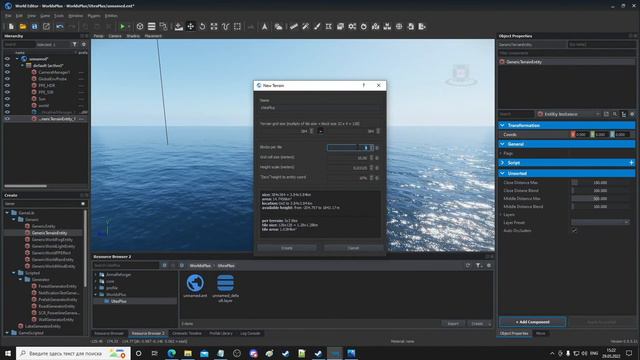
Task: Click the Open folder toolbar icon
Action: coord(23,27)
